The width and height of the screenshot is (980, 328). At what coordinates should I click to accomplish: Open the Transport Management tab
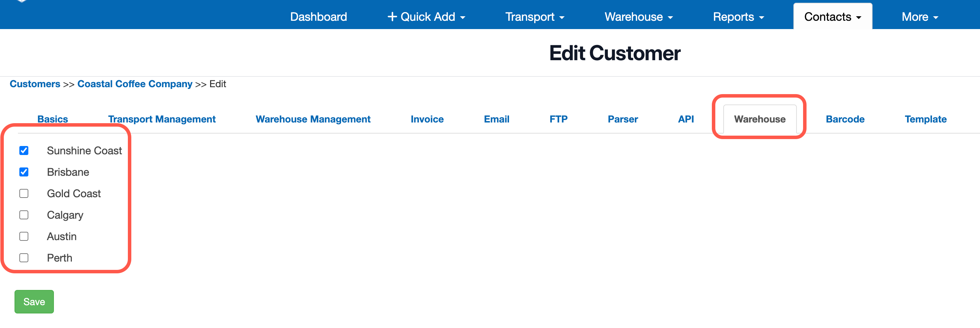coord(162,119)
